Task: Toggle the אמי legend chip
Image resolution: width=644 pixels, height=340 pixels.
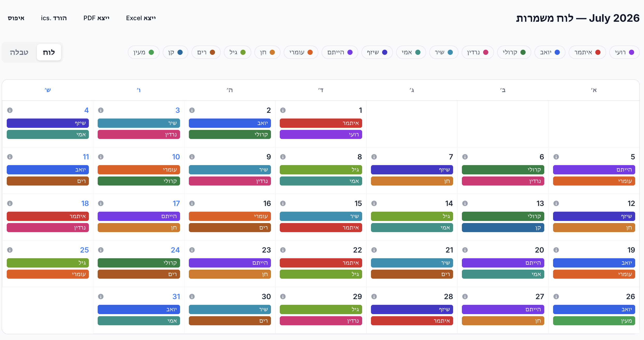Action: coord(411,52)
